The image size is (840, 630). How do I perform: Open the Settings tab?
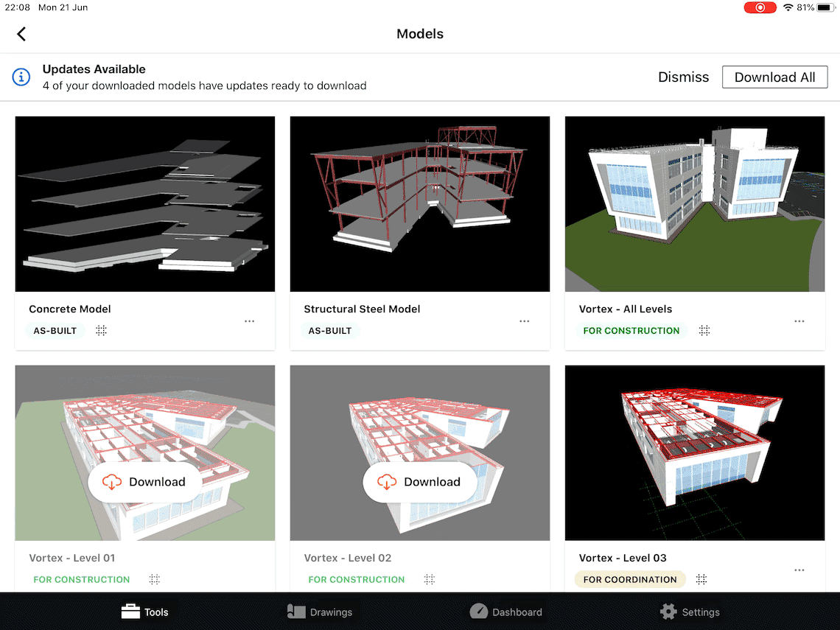tap(690, 612)
